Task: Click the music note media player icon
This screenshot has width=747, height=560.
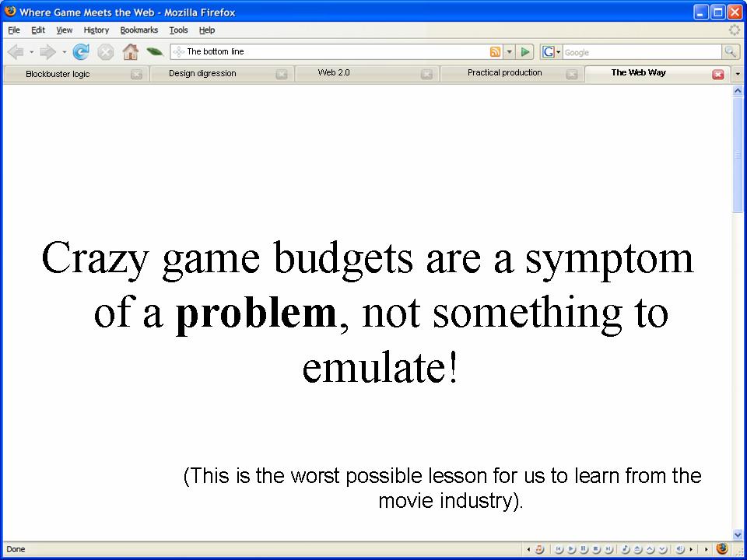Action: [x=539, y=549]
